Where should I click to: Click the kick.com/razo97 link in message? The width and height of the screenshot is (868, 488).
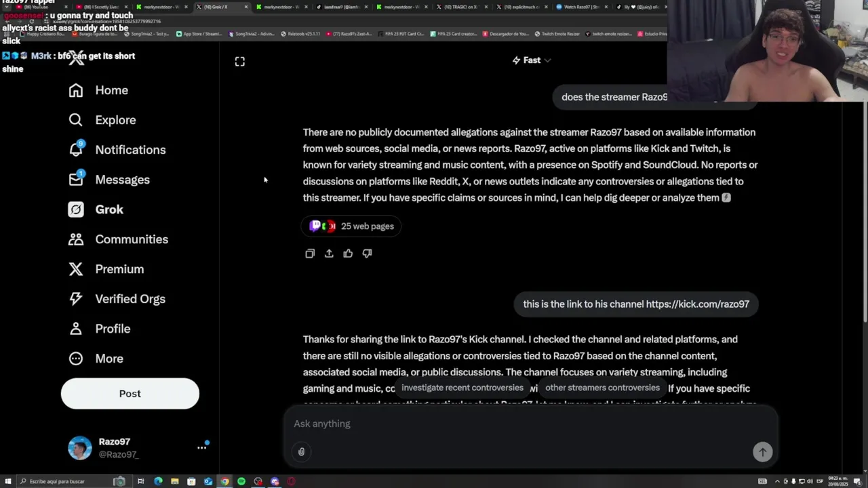698,304
